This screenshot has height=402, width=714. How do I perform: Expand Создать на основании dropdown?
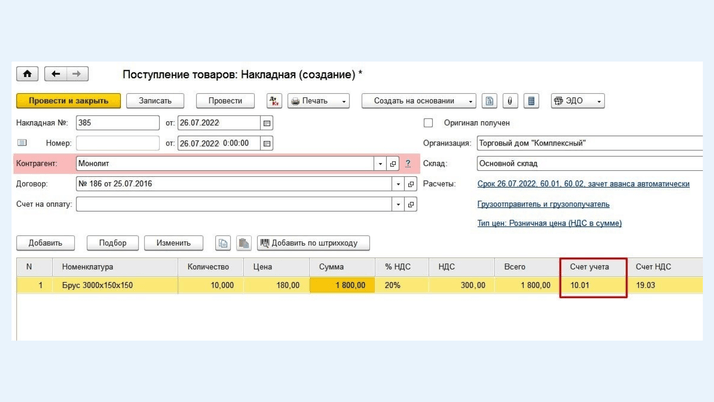419,101
